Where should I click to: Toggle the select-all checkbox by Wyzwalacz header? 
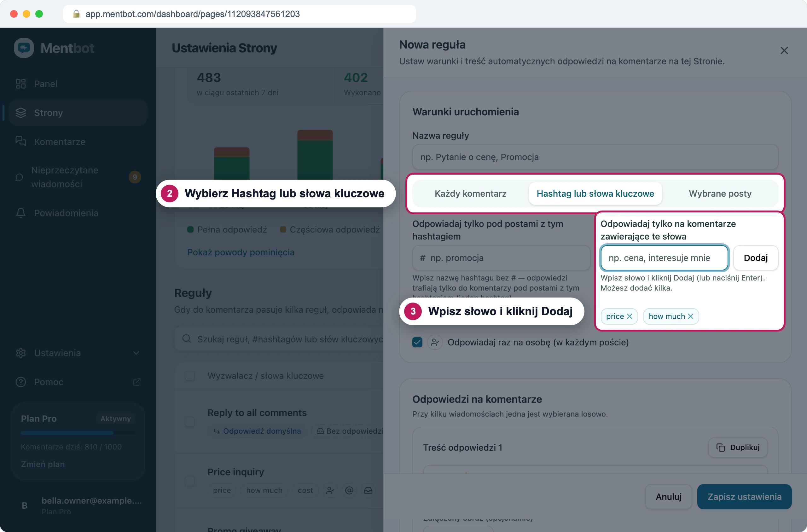pyautogui.click(x=190, y=376)
